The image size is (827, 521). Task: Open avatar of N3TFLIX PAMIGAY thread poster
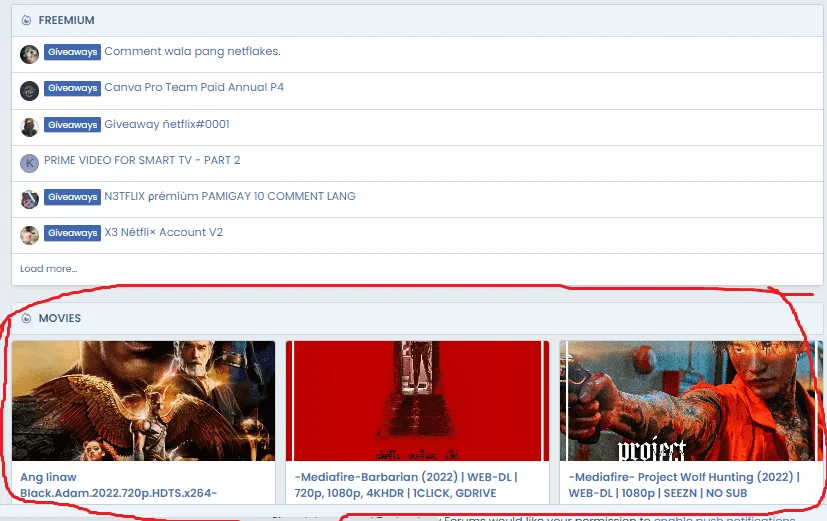click(30, 199)
